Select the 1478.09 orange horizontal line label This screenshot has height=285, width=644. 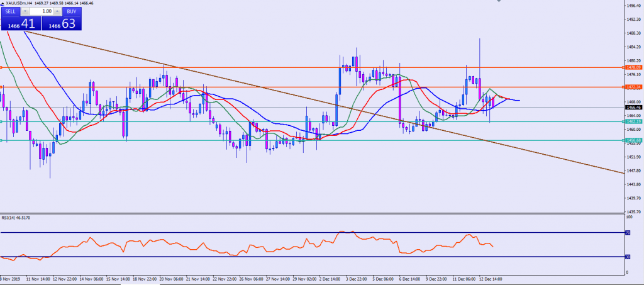[633, 67]
